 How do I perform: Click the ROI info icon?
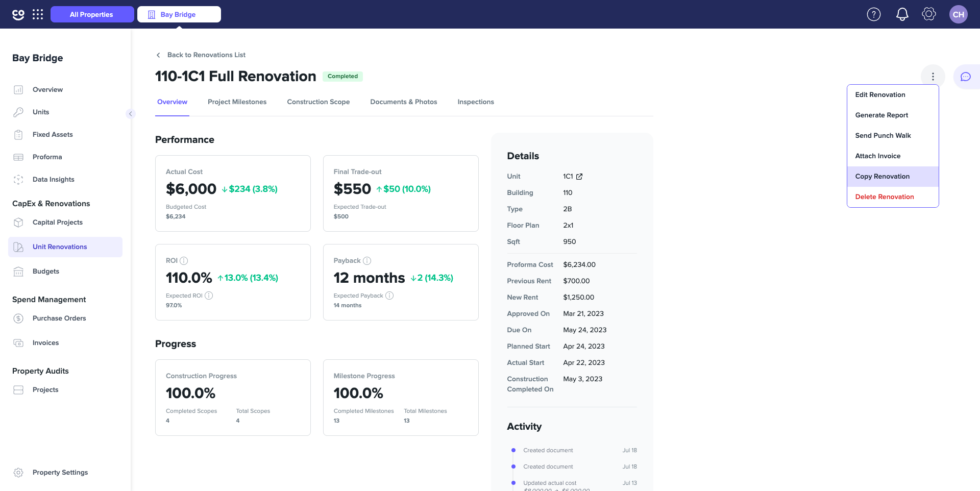point(184,261)
